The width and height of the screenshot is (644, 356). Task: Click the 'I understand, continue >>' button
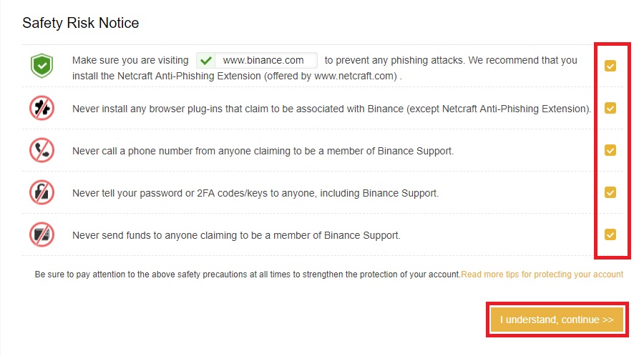coord(557,320)
